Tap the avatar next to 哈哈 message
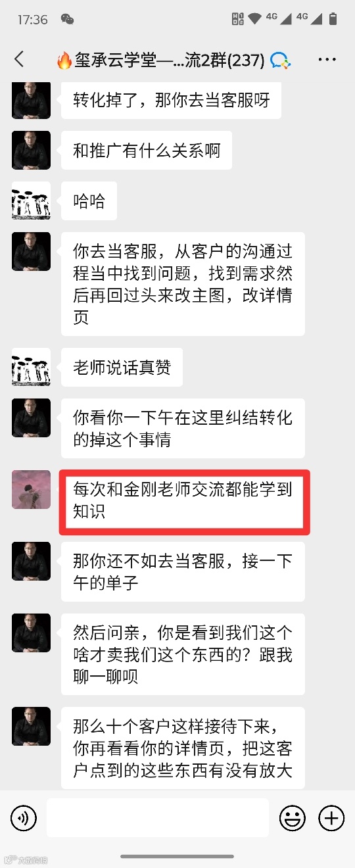Screen dimensions: 355x868 click(31, 201)
